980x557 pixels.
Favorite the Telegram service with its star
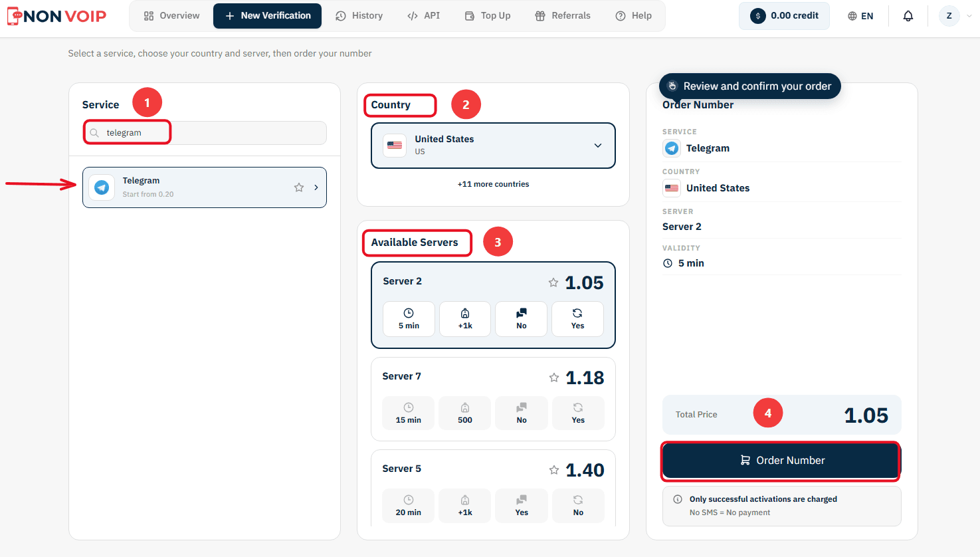(x=299, y=187)
